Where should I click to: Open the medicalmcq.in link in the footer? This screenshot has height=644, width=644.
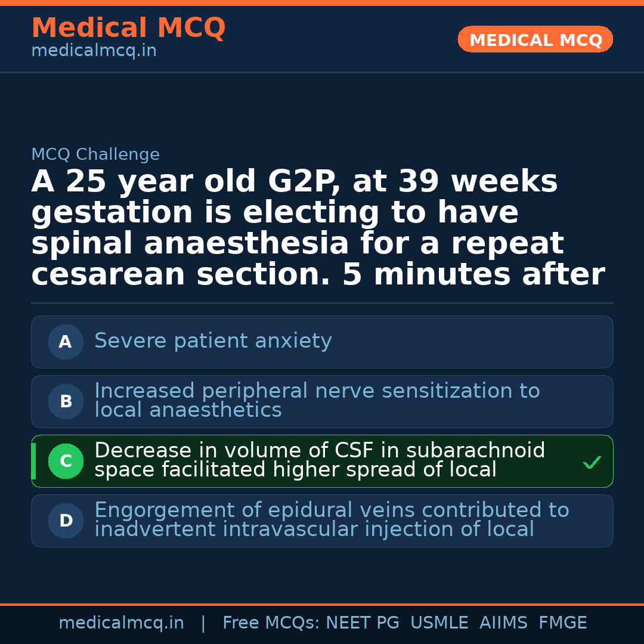tap(121, 623)
